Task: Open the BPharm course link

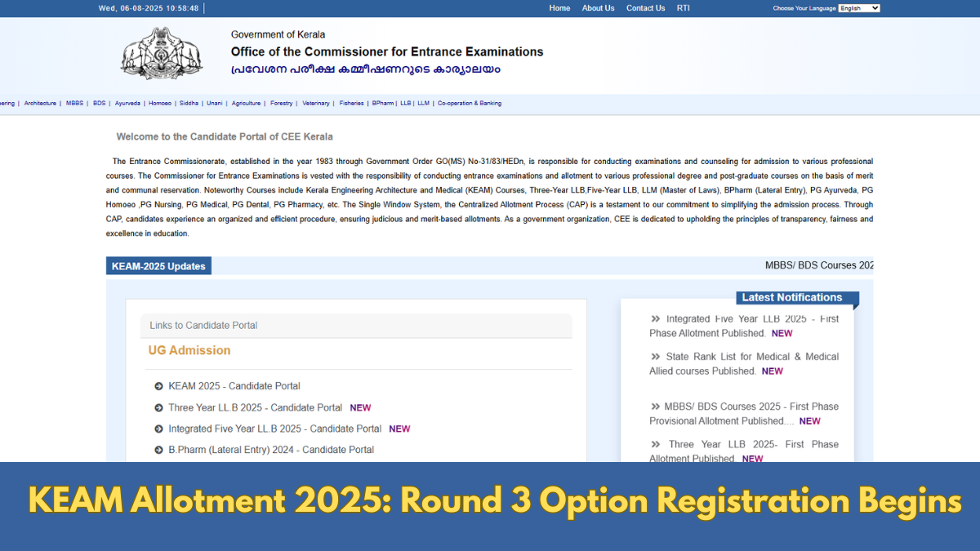Action: pos(382,104)
